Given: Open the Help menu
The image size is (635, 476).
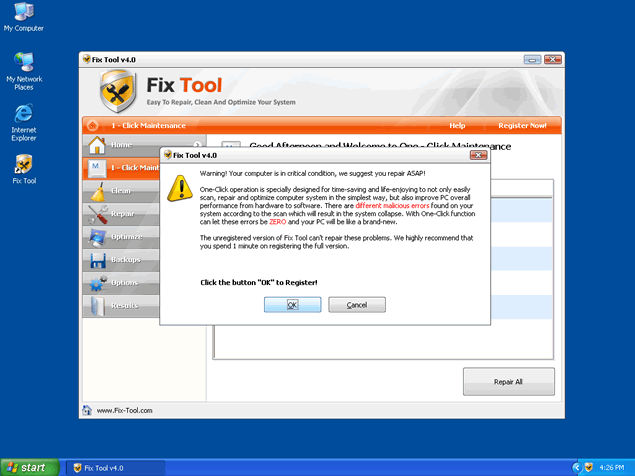Looking at the screenshot, I should tap(457, 126).
